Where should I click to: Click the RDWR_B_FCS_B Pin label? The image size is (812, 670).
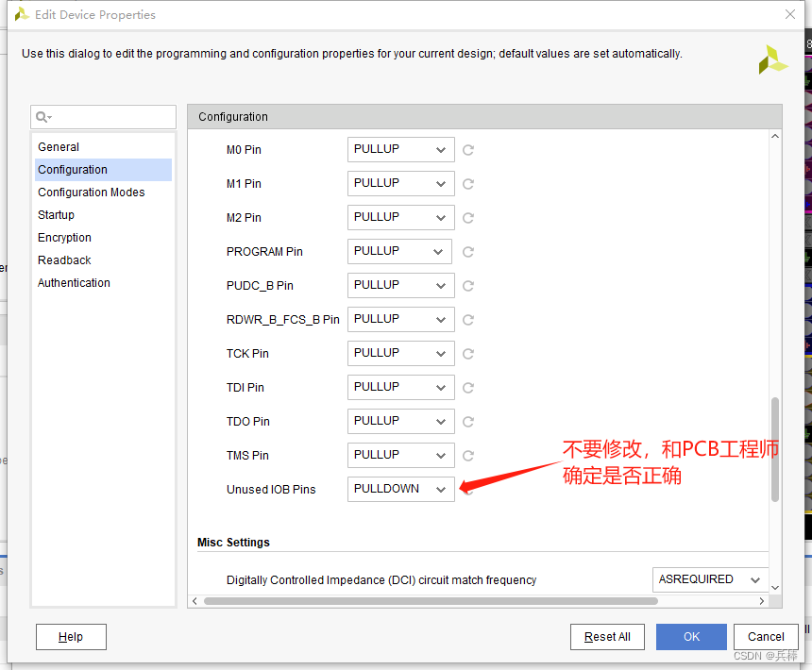(282, 320)
